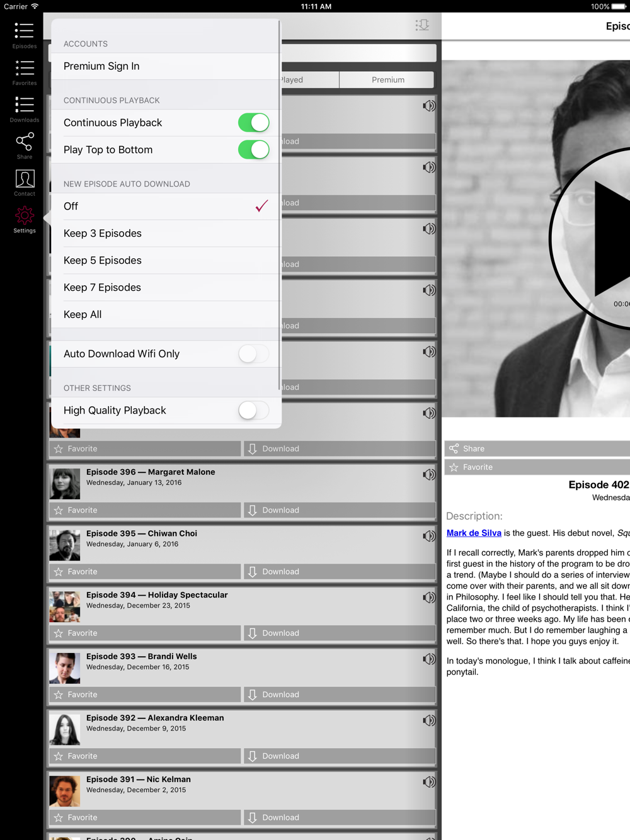Tap speaker icon for Episode 392
Viewport: 630px width, 840px height.
(x=429, y=721)
